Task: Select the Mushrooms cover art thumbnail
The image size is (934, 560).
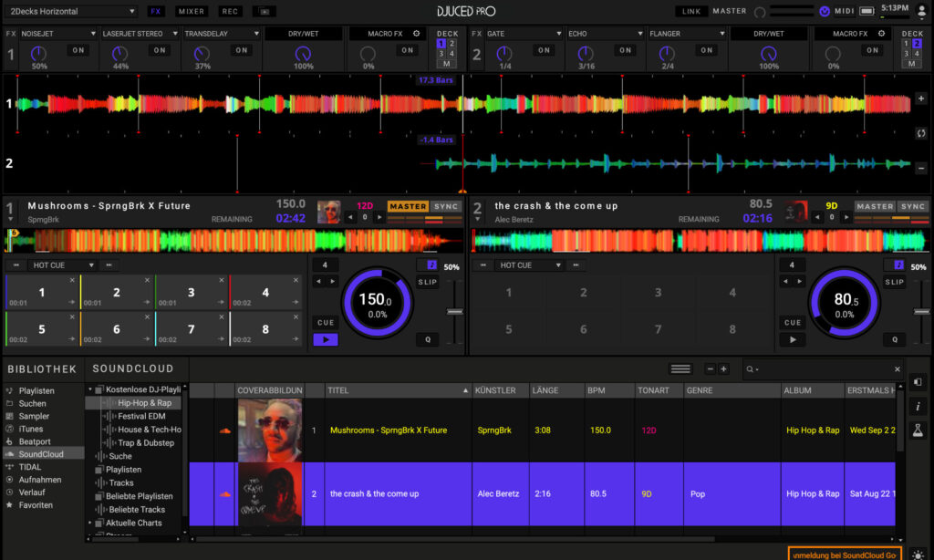Action: click(x=270, y=430)
